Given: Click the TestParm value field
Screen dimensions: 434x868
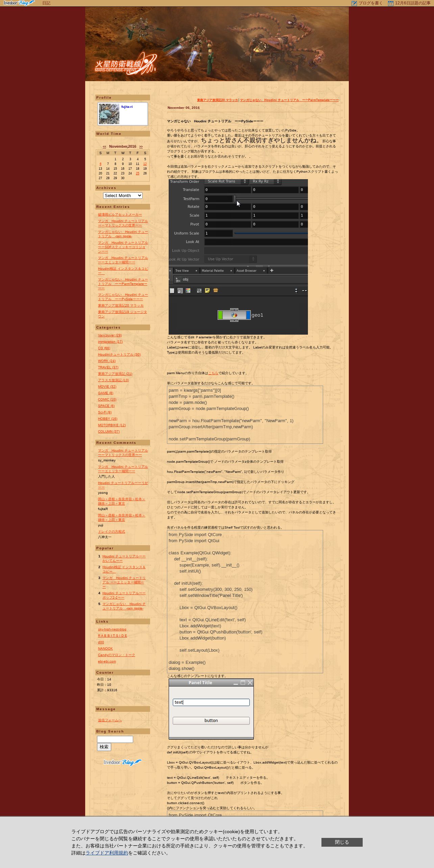Looking at the screenshot, I should point(218,199).
